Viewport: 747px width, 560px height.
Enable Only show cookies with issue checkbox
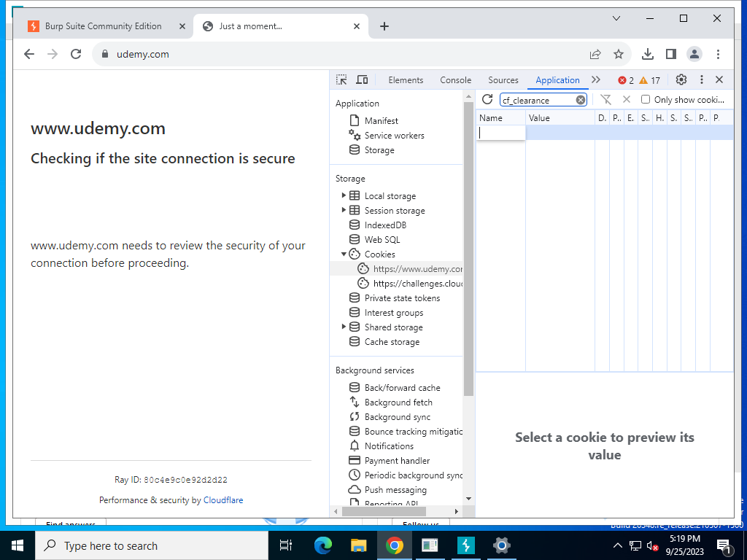[646, 99]
